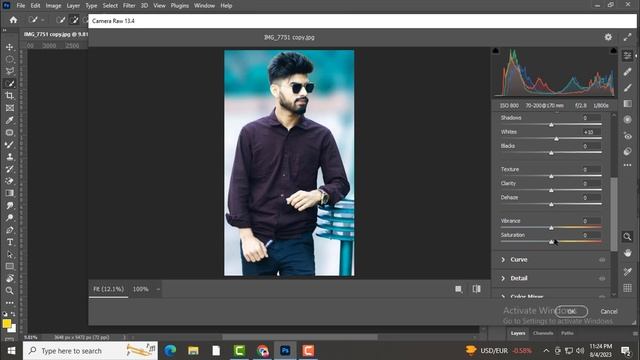Select the Zoom tool in Photoshop toolbar
The width and height of the screenshot is (640, 360).
click(x=9, y=291)
